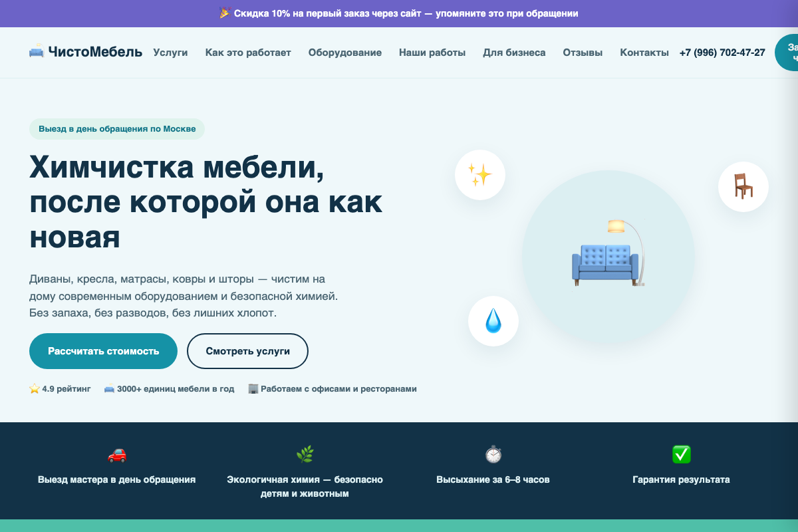Go to Как это работает section
Screen dimensions: 798x532
[x=248, y=53]
